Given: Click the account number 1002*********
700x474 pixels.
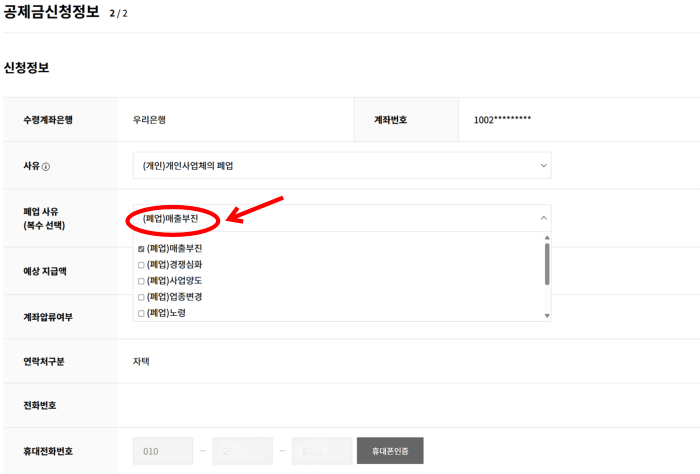Looking at the screenshot, I should pos(502,120).
